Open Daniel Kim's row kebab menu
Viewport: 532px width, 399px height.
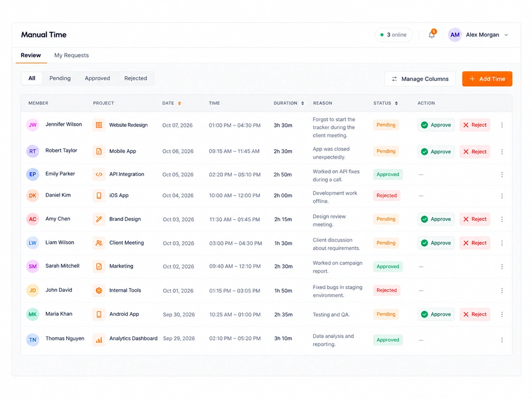(502, 196)
